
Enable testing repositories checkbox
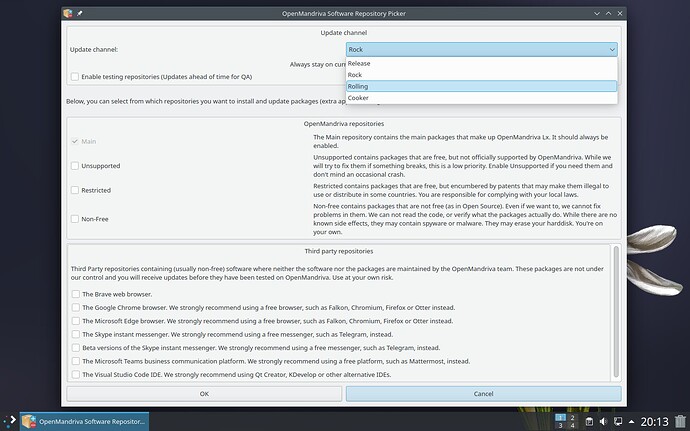coord(75,77)
